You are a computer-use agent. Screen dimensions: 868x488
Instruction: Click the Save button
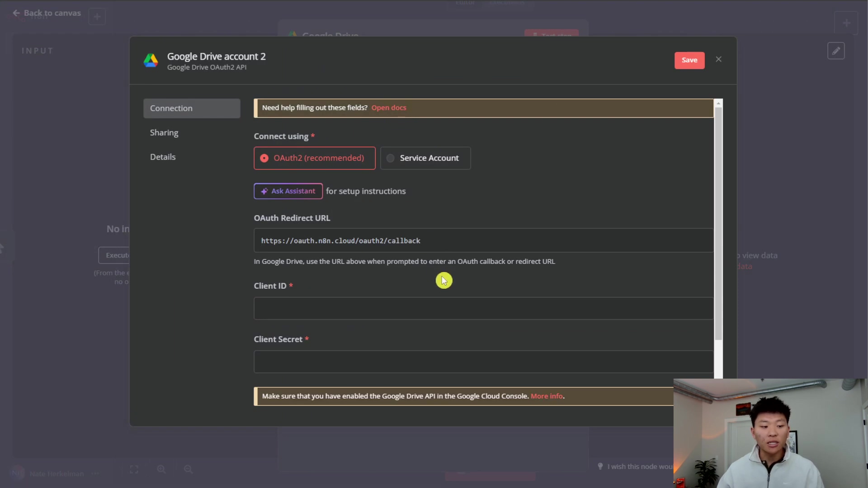689,60
